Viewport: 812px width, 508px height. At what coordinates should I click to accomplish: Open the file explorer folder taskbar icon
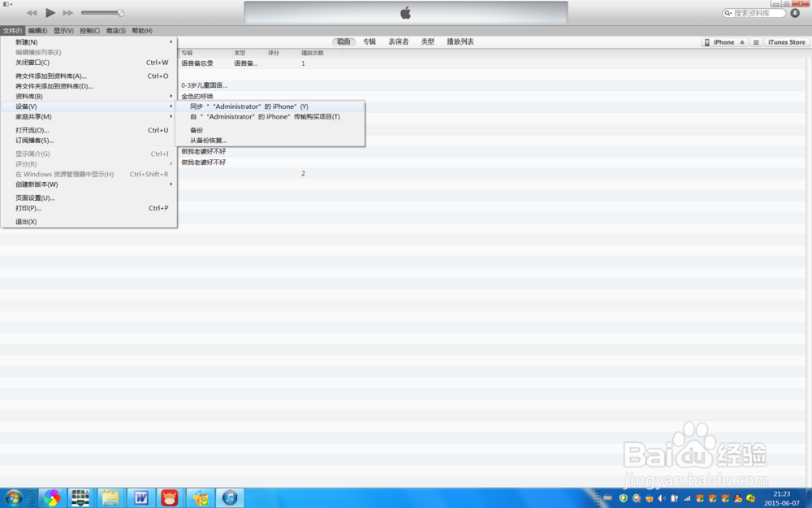click(x=110, y=499)
